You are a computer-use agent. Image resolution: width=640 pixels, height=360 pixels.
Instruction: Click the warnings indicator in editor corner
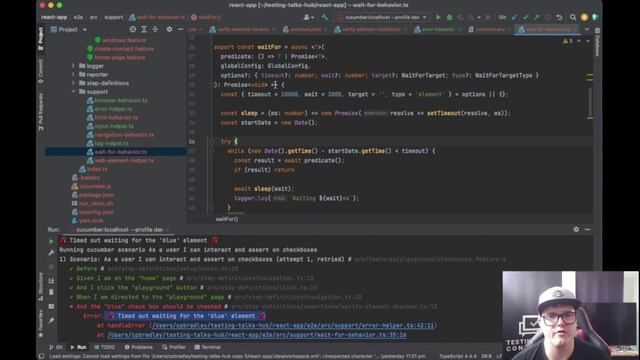(568, 41)
